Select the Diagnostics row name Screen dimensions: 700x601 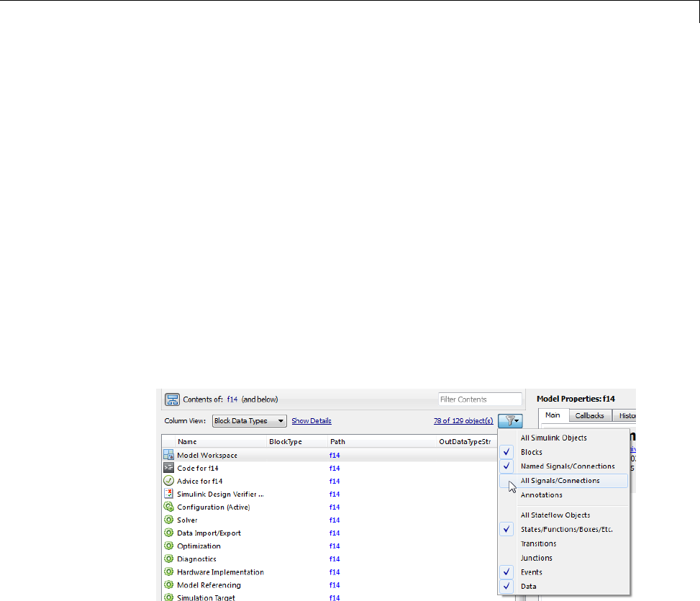click(x=196, y=559)
